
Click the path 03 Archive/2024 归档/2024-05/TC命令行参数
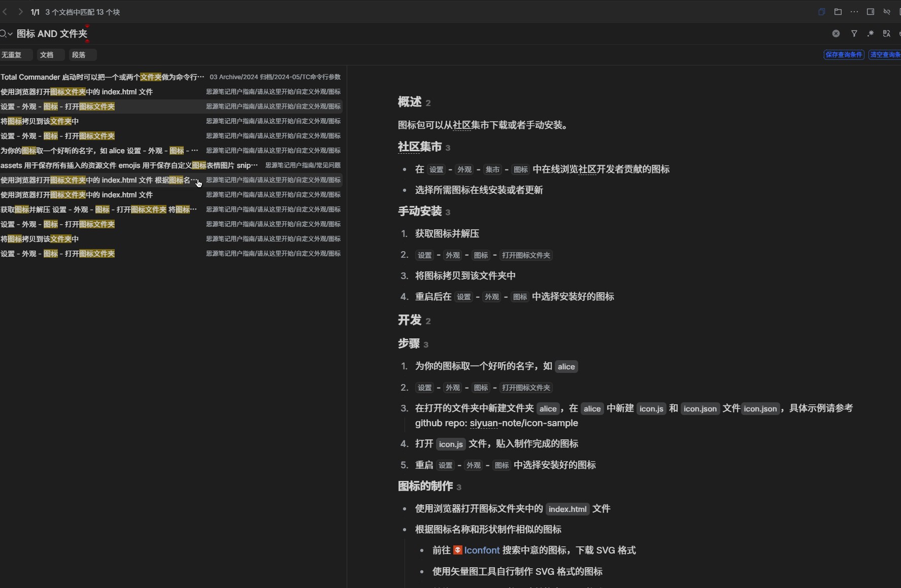tap(275, 77)
